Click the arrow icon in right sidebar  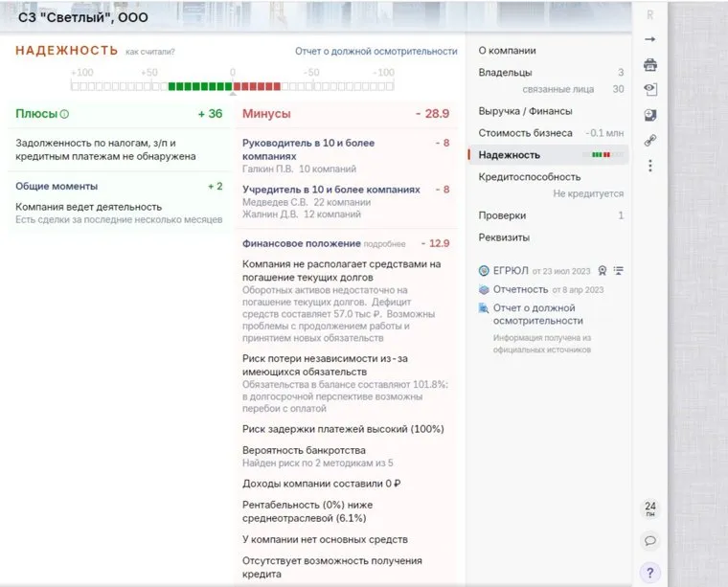650,39
